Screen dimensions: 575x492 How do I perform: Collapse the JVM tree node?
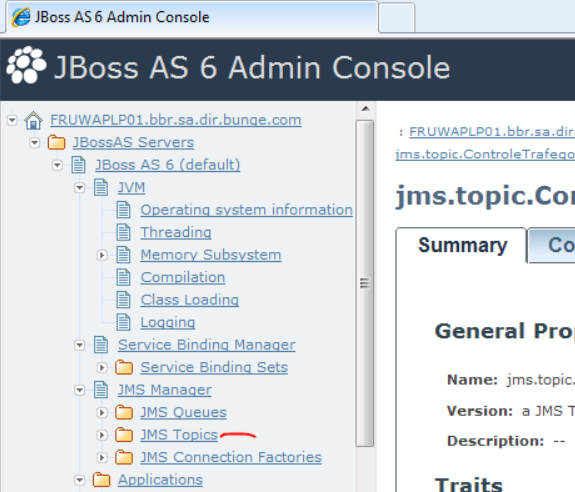click(x=80, y=188)
